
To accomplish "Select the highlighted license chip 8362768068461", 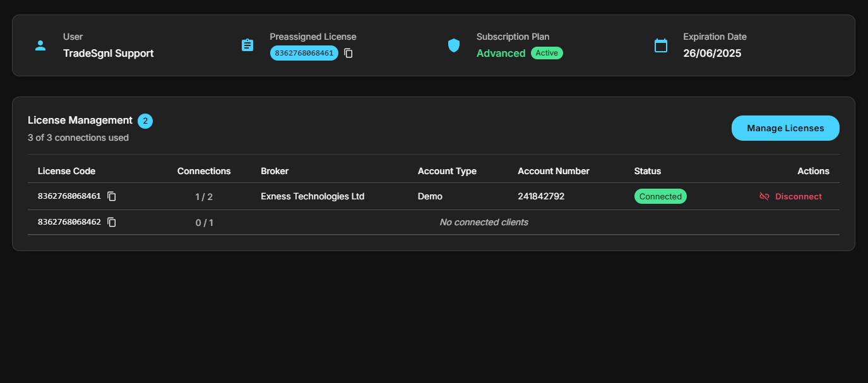I will 304,53.
